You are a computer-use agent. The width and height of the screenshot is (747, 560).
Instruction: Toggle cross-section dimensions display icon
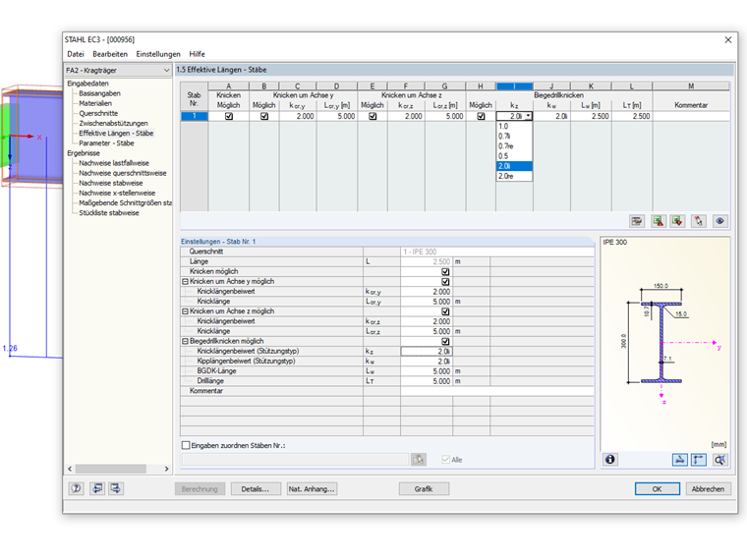679,459
